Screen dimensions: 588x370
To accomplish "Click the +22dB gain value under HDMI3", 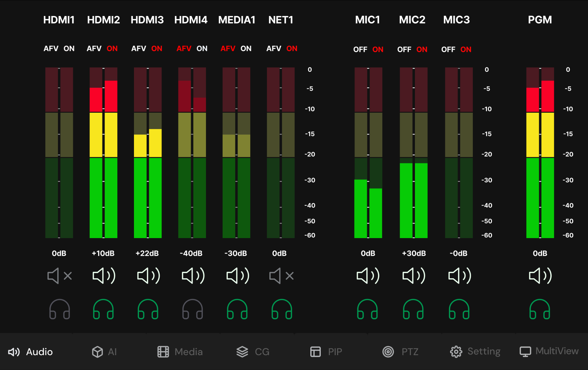I will [147, 253].
